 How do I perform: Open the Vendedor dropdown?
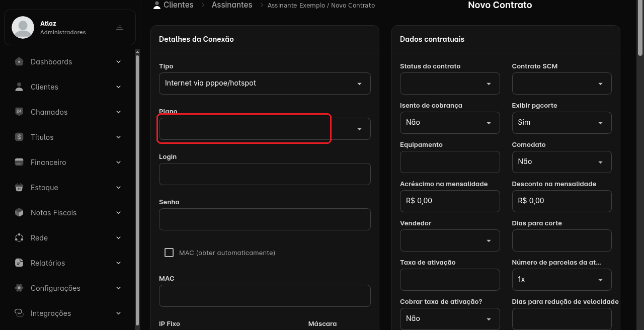coord(450,240)
